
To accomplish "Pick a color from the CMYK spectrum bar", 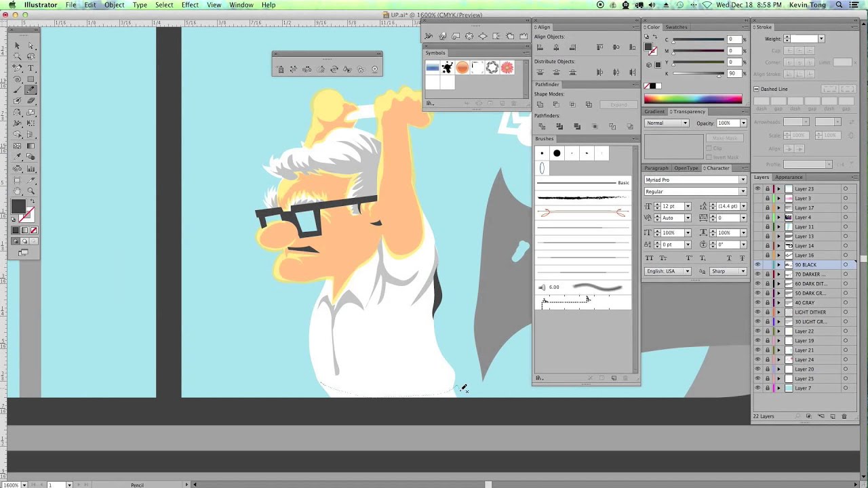I will coord(693,100).
